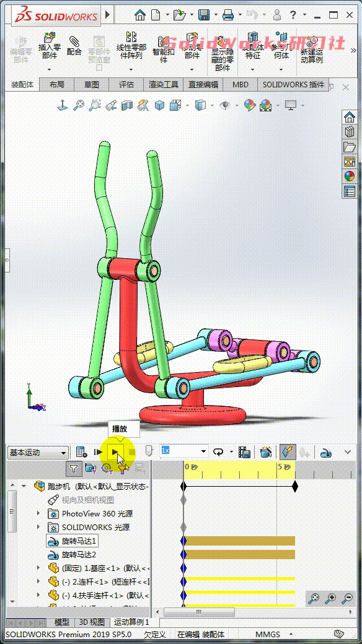The width and height of the screenshot is (362, 644).
Task: Stop the animation playback
Action: coord(132,452)
